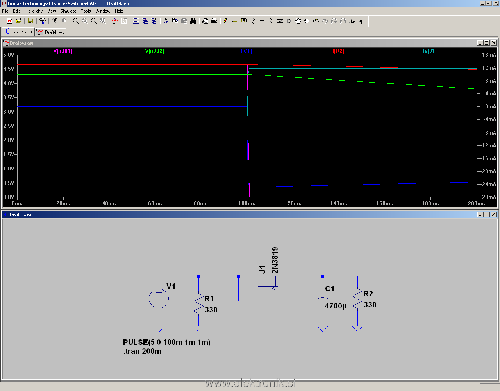
Task: Click the C1 4700µ capacitor symbol
Action: coord(323,298)
